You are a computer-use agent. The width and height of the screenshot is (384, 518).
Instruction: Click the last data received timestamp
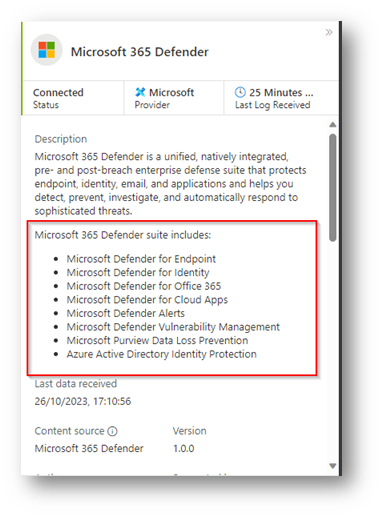83,401
